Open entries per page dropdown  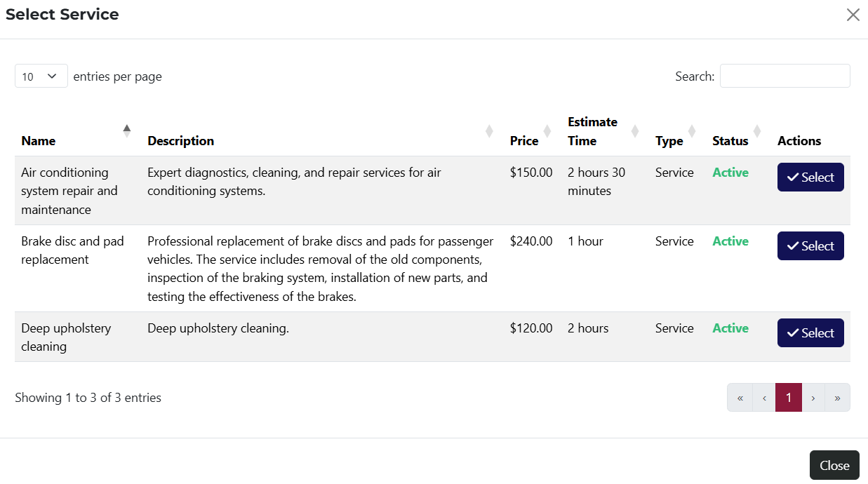click(41, 76)
